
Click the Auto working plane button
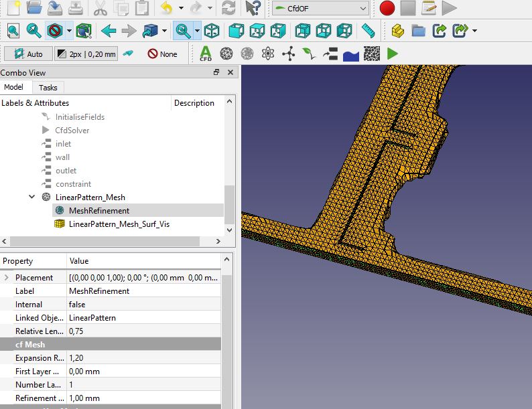click(x=27, y=54)
